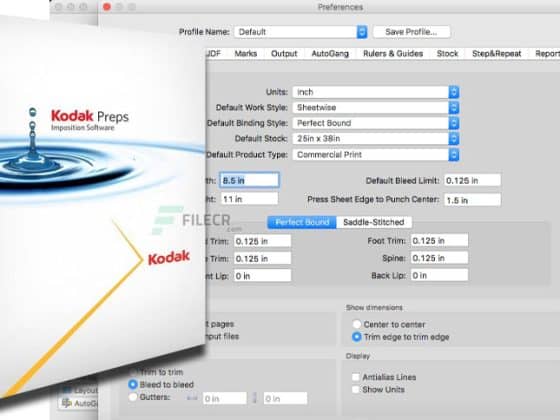Open the Profile Name dropdown
The width and height of the screenshot is (560, 420).
click(x=301, y=32)
